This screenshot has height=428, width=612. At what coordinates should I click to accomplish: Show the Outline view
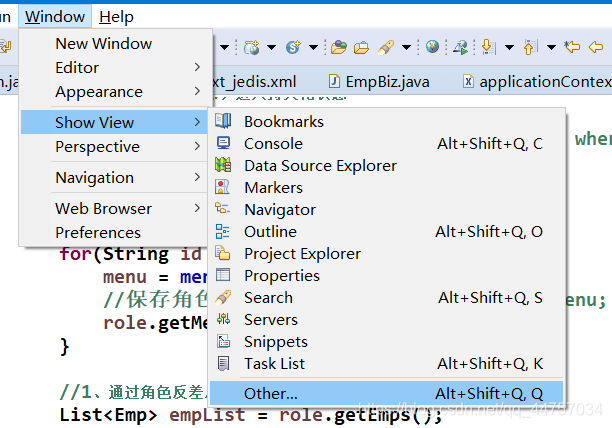(386, 232)
